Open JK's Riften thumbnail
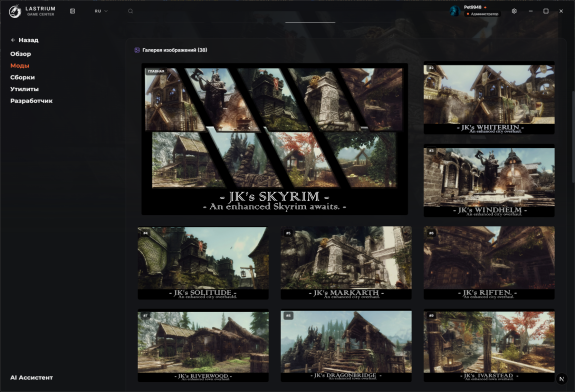 point(489,263)
